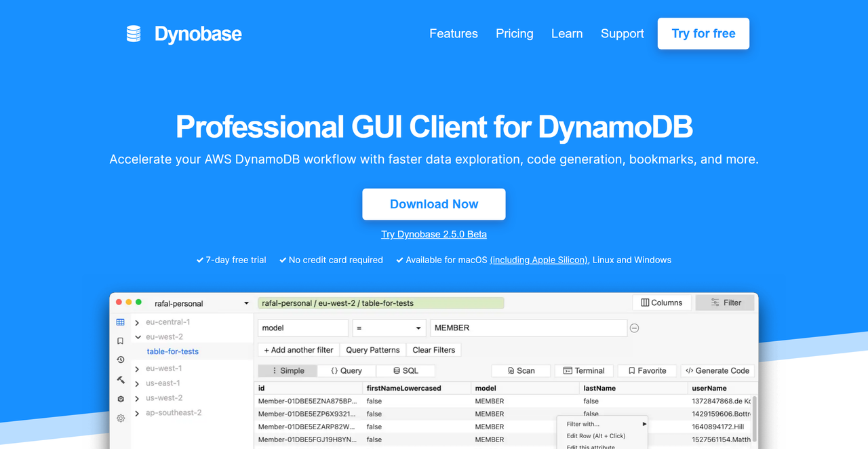868x449 pixels.
Task: Click the Dynobase database logo icon
Action: coord(134,34)
